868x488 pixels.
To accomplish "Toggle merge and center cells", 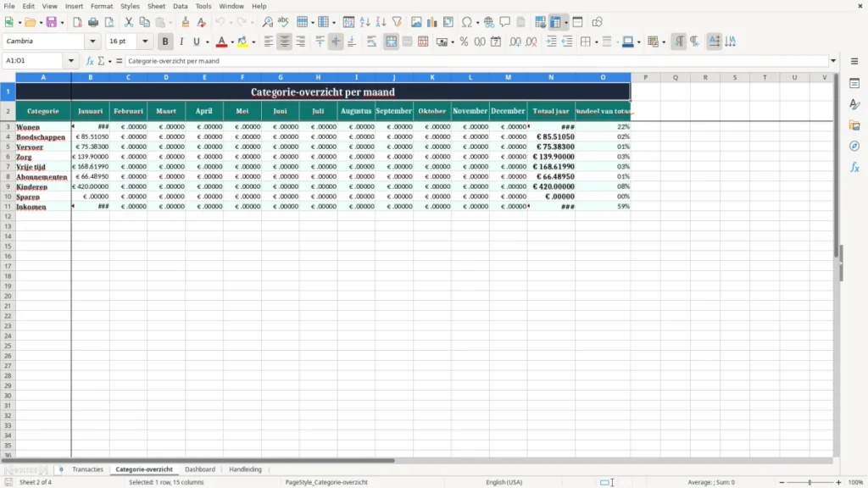I will (x=392, y=42).
